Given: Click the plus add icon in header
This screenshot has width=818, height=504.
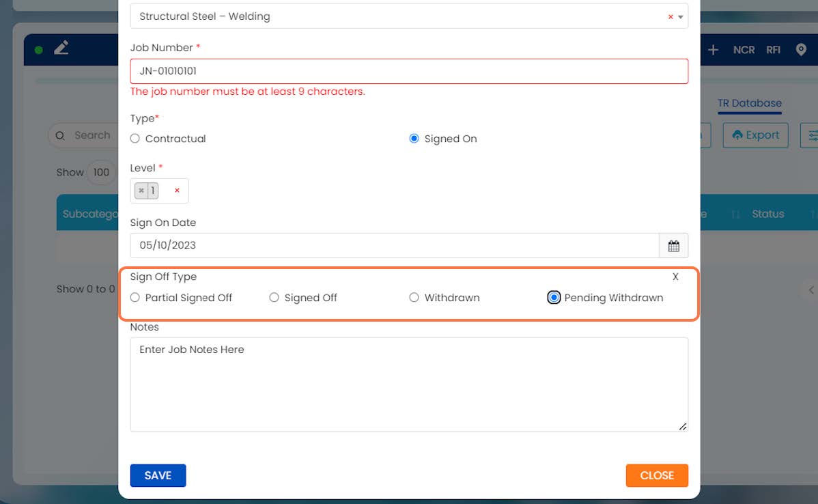Looking at the screenshot, I should click(x=713, y=50).
